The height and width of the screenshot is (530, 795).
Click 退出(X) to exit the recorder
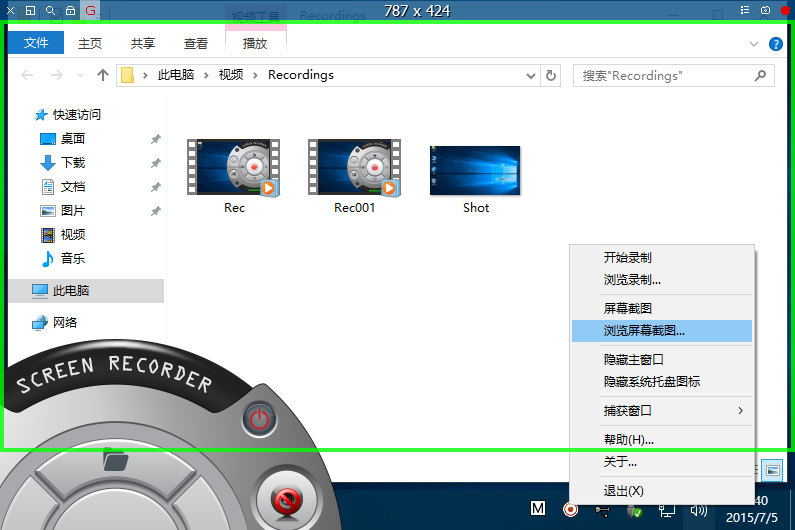point(624,491)
